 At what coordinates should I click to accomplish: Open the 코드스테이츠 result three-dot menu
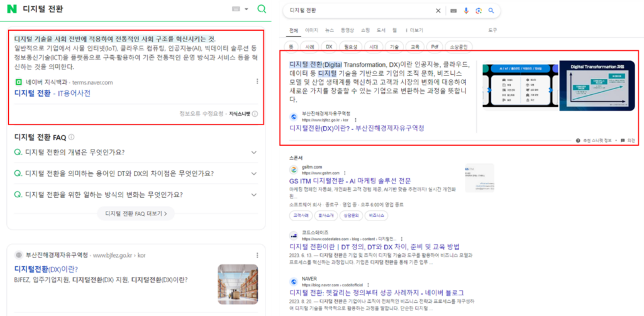401,239
